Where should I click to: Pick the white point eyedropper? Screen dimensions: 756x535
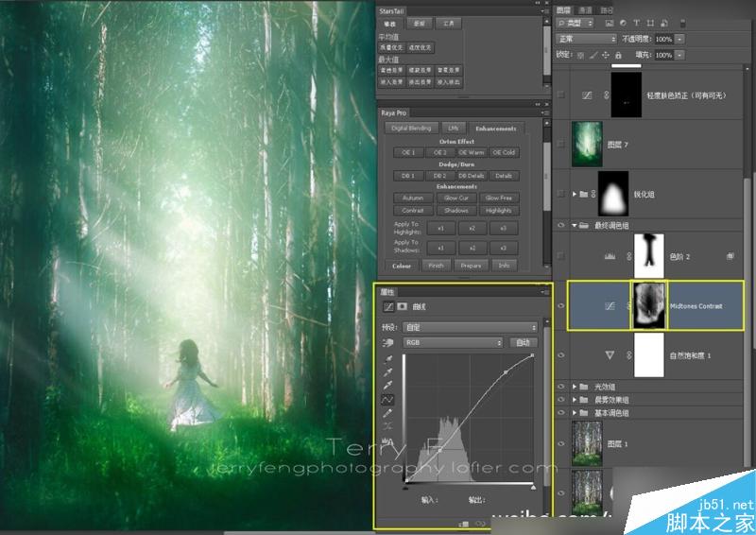pos(387,386)
